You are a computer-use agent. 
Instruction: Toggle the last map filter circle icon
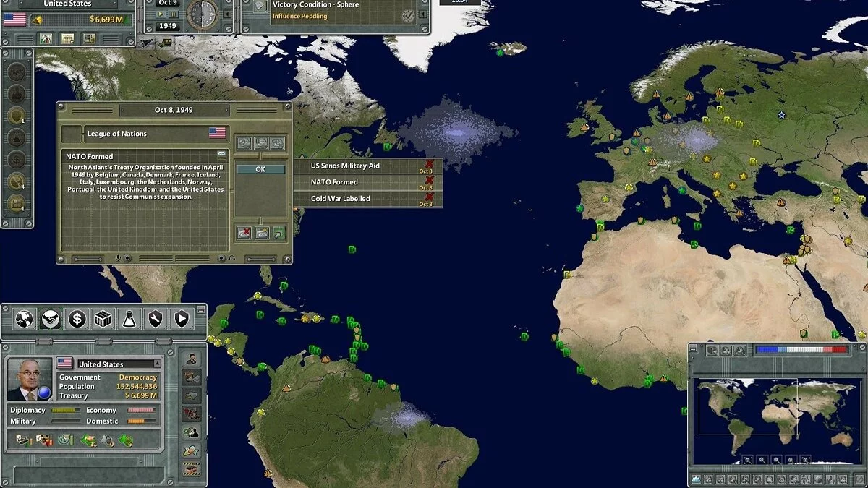pos(859,479)
